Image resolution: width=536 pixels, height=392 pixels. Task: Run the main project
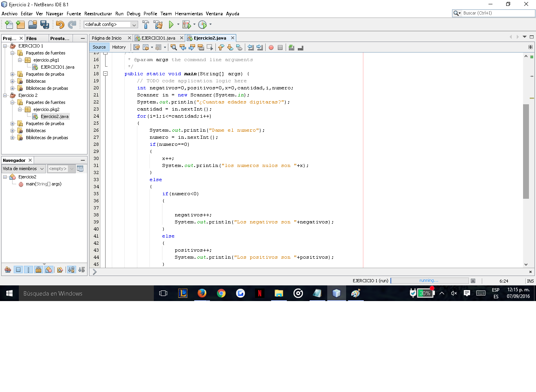pos(172,24)
